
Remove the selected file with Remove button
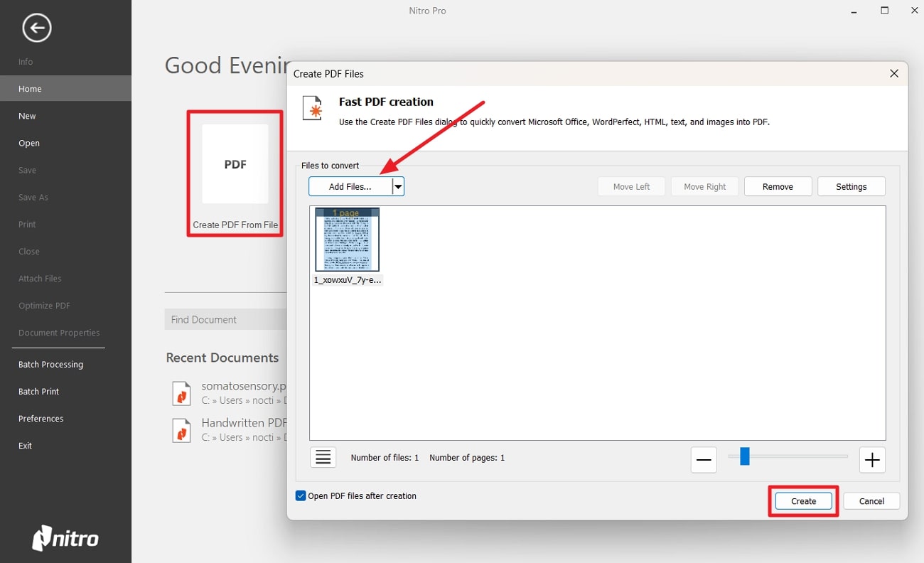[x=778, y=187]
